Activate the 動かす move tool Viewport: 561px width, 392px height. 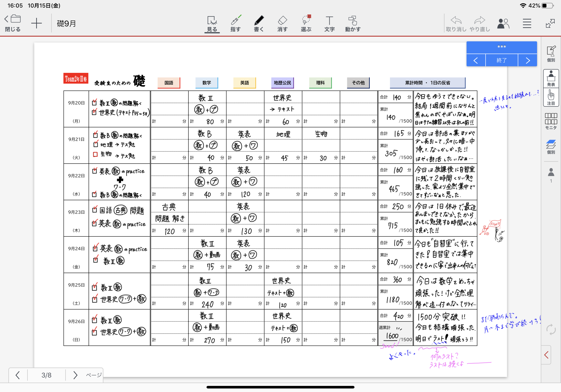353,24
